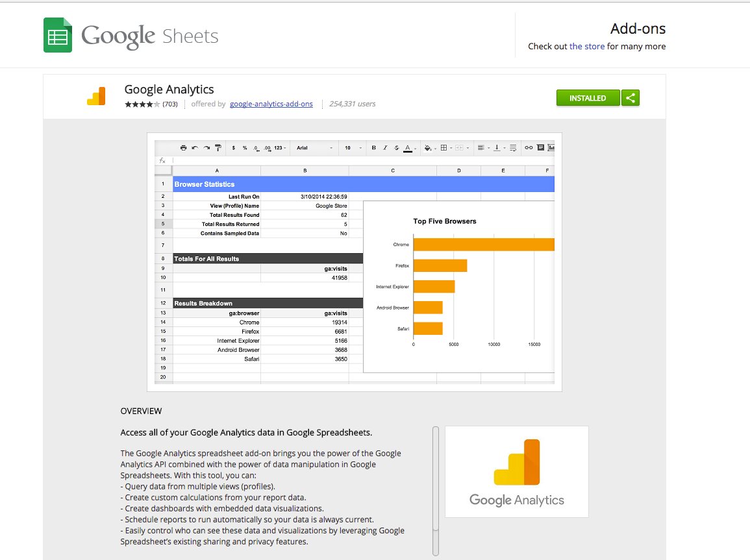Click the text wrapping icon

coord(513,148)
